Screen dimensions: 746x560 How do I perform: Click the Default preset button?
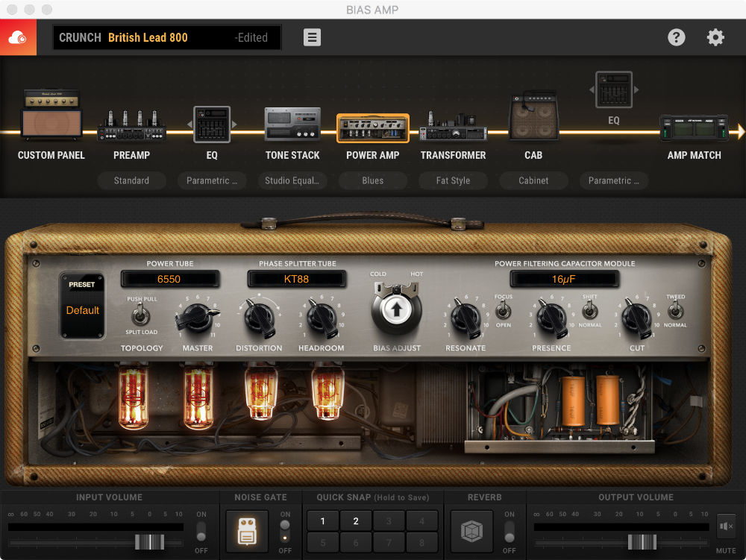coord(82,309)
